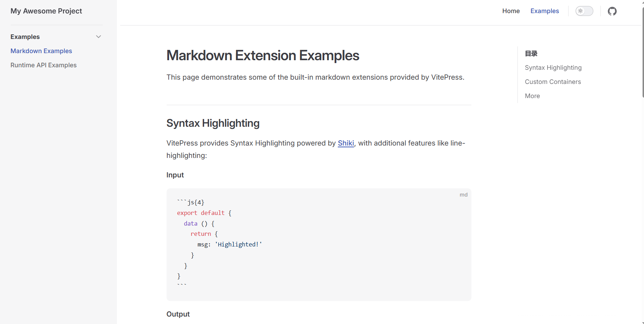This screenshot has width=644, height=324.
Task: Jump to More in the outline
Action: coord(532,96)
